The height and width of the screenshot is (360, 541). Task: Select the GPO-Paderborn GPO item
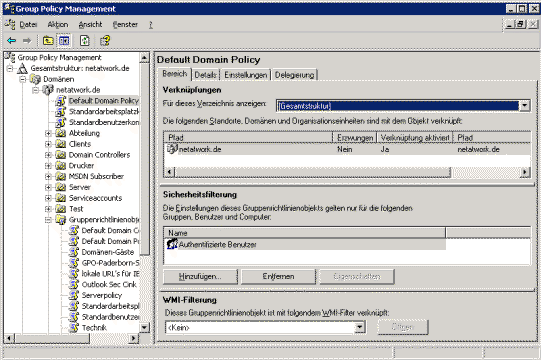click(x=110, y=263)
